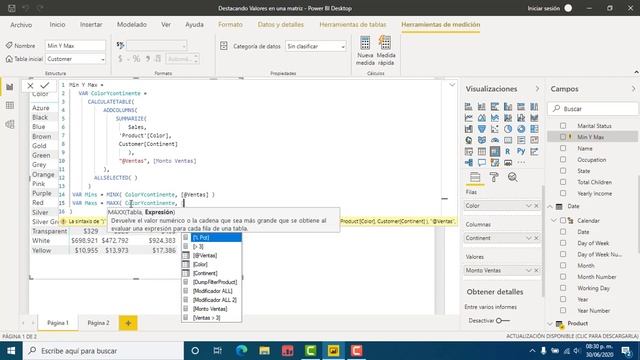Open Color field dropdown in Filas
This screenshot has height=360, width=640.
tap(529, 206)
